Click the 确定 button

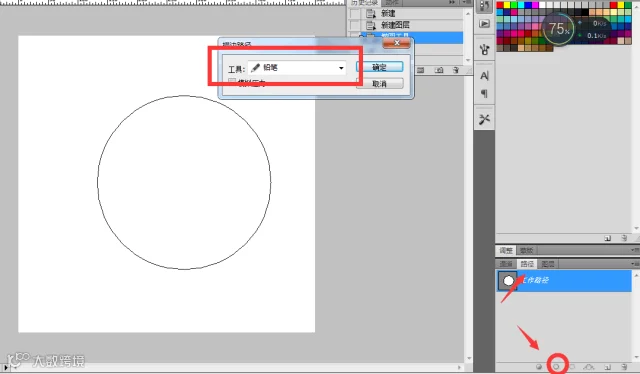coord(380,67)
